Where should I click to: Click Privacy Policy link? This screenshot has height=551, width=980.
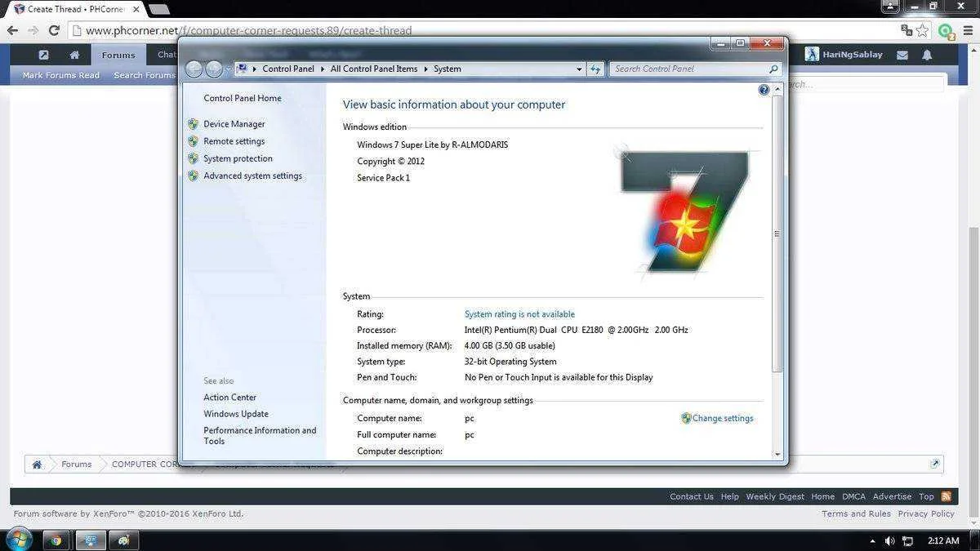point(926,513)
